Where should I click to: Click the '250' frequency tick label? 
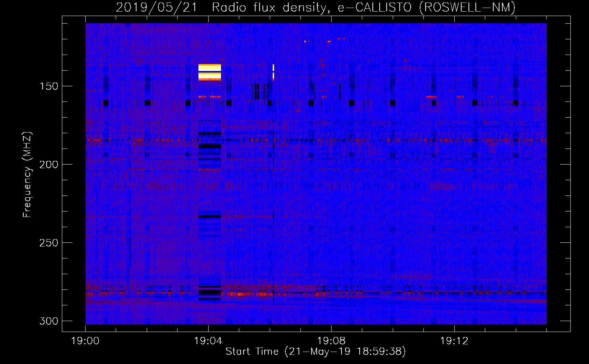click(x=48, y=243)
